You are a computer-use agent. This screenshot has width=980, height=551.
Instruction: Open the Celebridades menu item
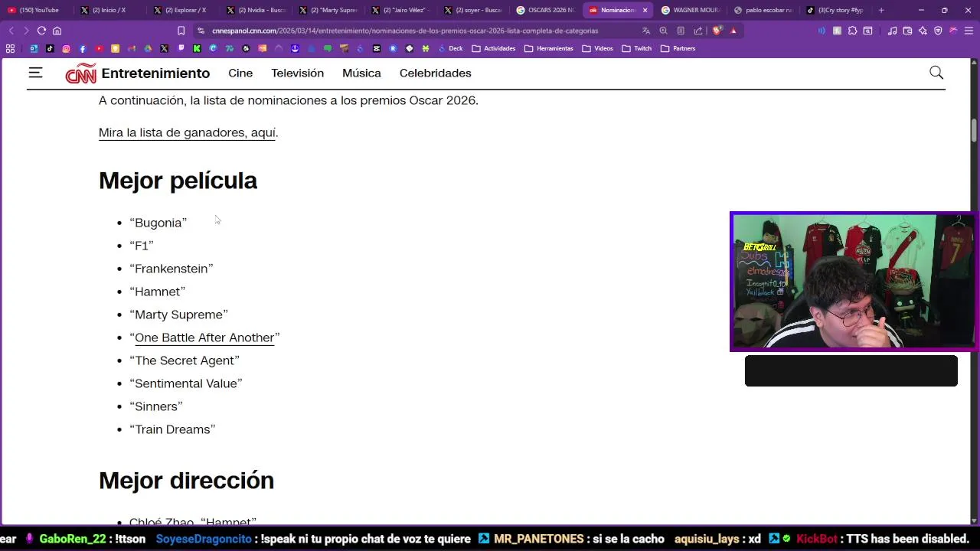pos(435,73)
